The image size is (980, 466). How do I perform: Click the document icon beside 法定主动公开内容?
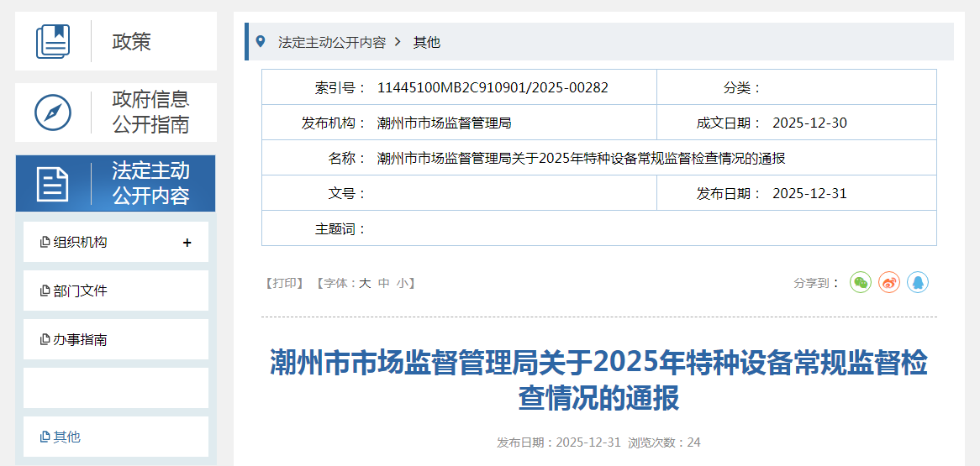[53, 184]
